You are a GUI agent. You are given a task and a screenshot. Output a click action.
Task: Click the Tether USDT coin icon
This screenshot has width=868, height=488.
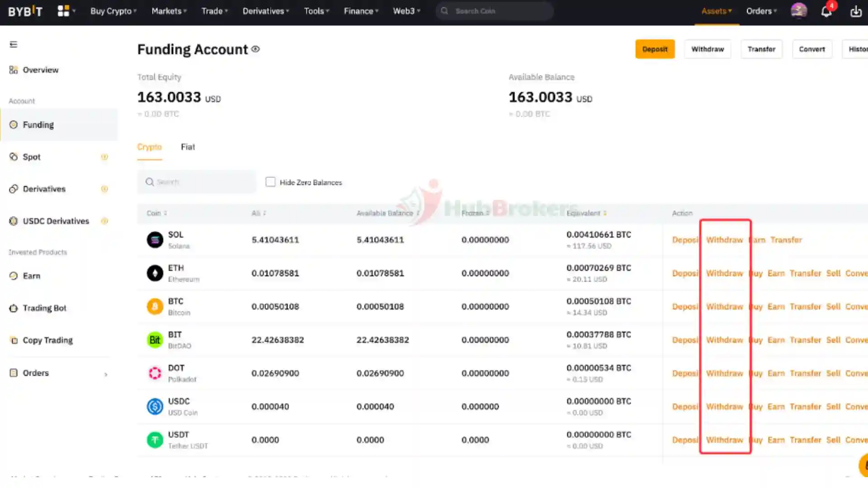click(x=155, y=440)
